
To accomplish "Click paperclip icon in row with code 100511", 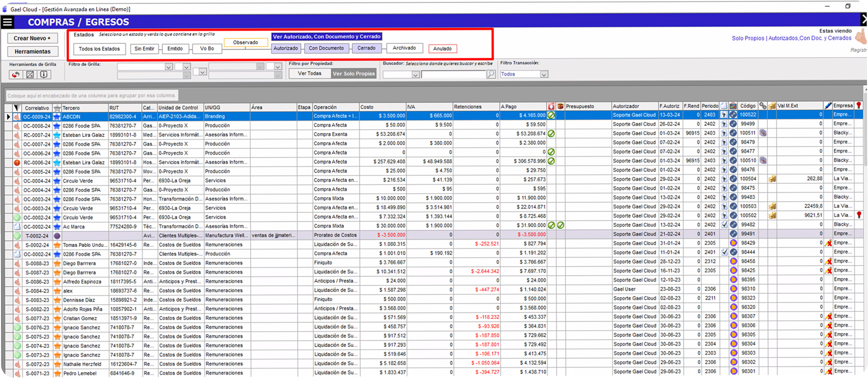I will (763, 133).
